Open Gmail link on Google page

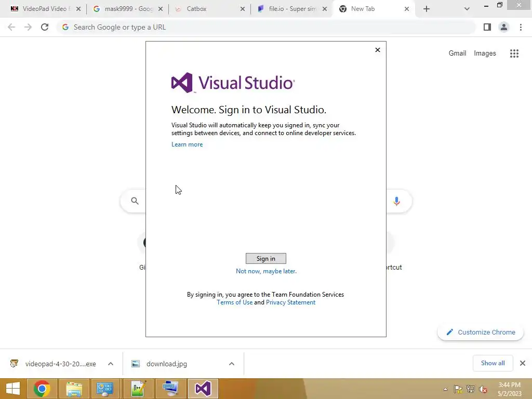(457, 54)
